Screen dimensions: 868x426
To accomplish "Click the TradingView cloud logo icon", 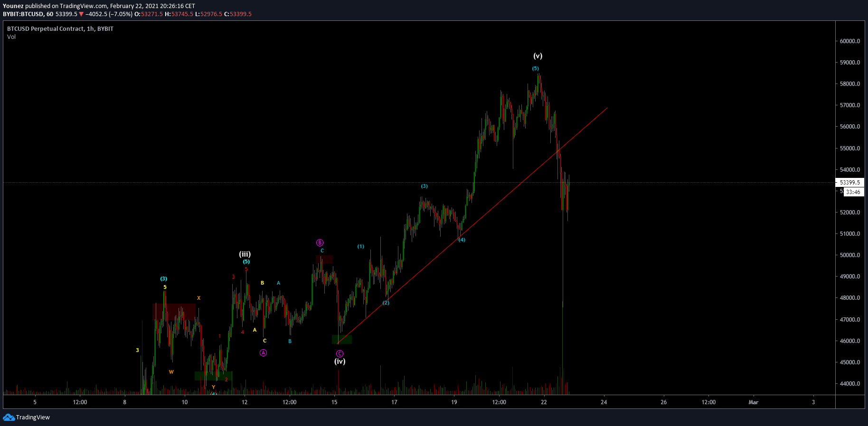I will pos(9,417).
